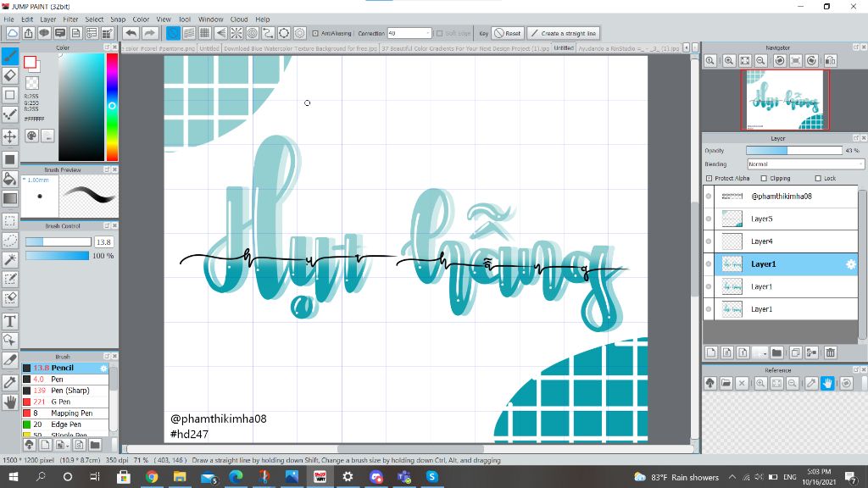Pick the Bucket fill tool

point(10,178)
